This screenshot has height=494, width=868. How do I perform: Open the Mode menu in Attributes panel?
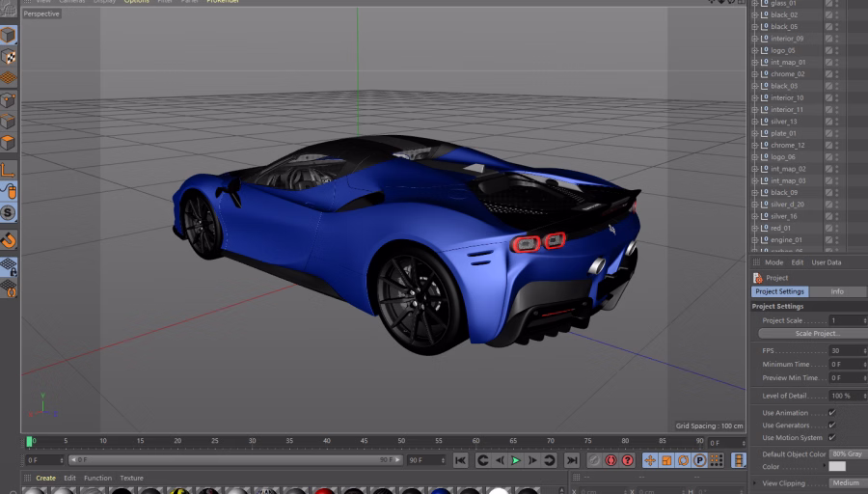(x=773, y=262)
